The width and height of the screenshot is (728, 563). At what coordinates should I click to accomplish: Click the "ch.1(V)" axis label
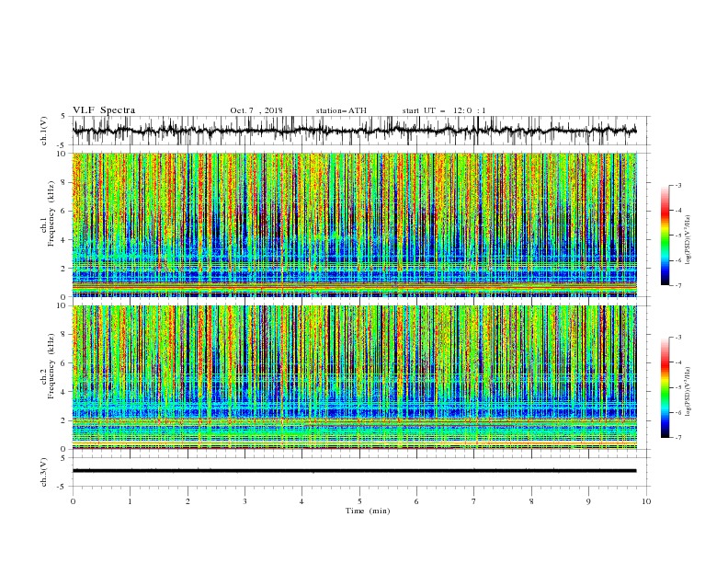[44, 131]
